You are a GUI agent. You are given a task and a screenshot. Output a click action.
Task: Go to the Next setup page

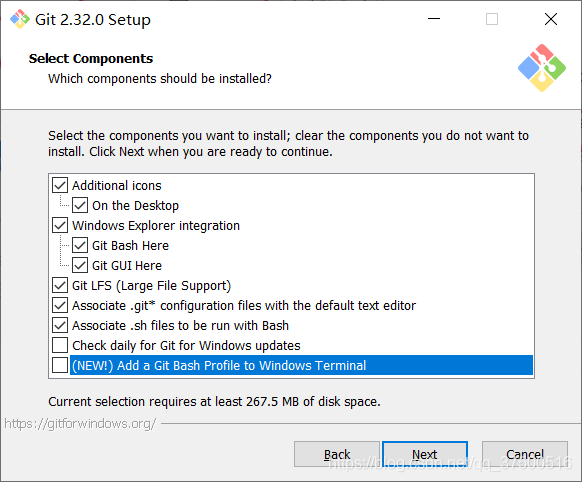(425, 454)
